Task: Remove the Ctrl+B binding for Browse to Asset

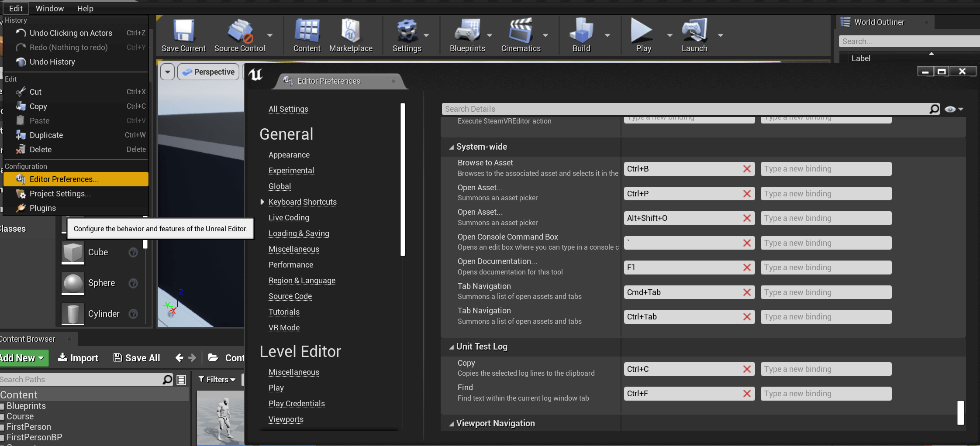Action: 747,169
